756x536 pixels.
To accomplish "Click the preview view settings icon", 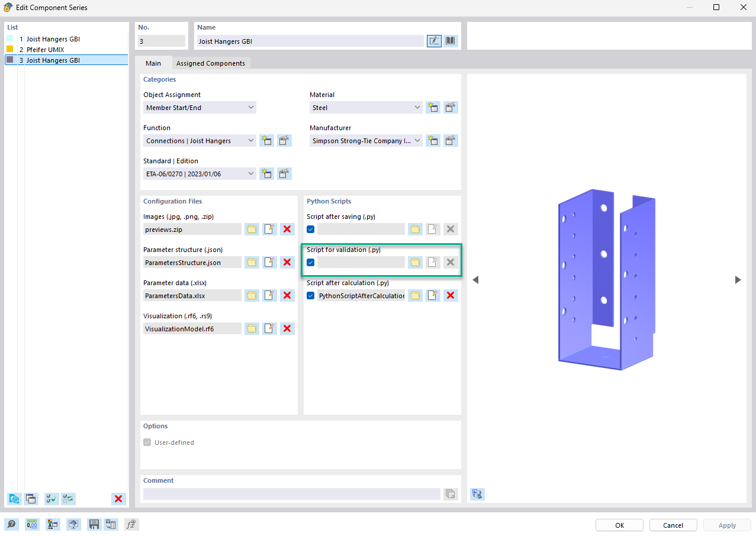I will click(x=477, y=494).
